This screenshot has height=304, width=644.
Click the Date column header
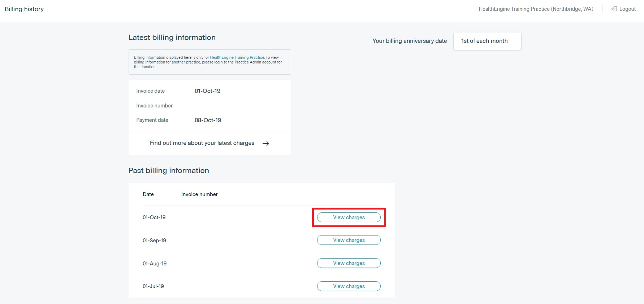(x=148, y=194)
